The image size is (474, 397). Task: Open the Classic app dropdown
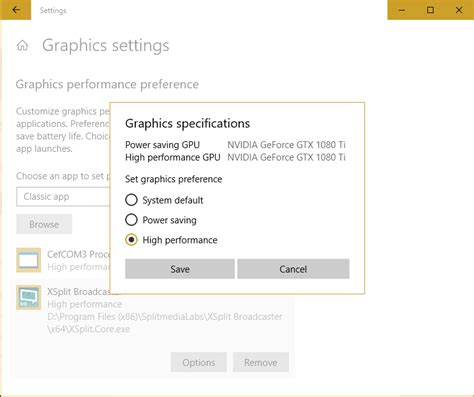(63, 197)
